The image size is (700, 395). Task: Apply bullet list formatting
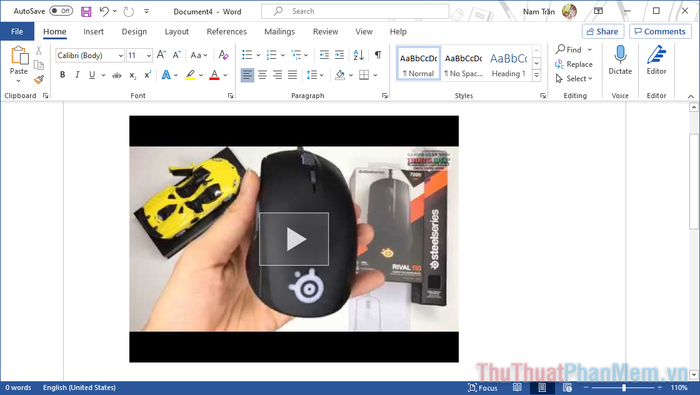(247, 55)
